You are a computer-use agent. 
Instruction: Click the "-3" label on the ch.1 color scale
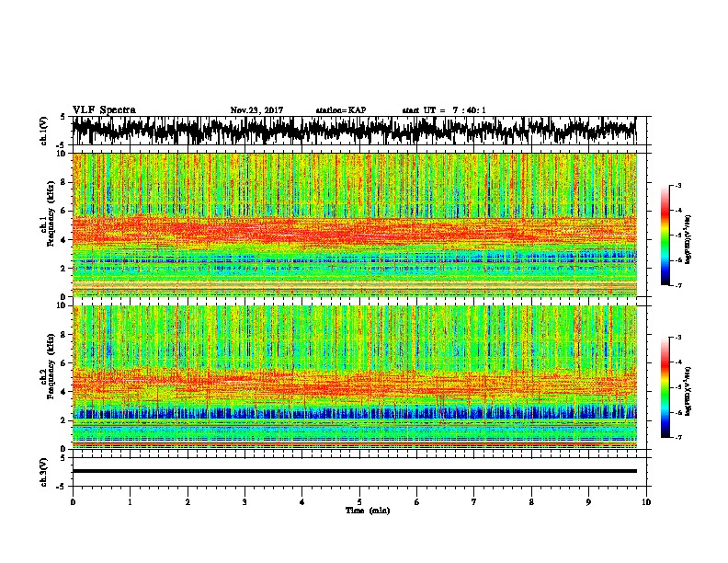[678, 185]
